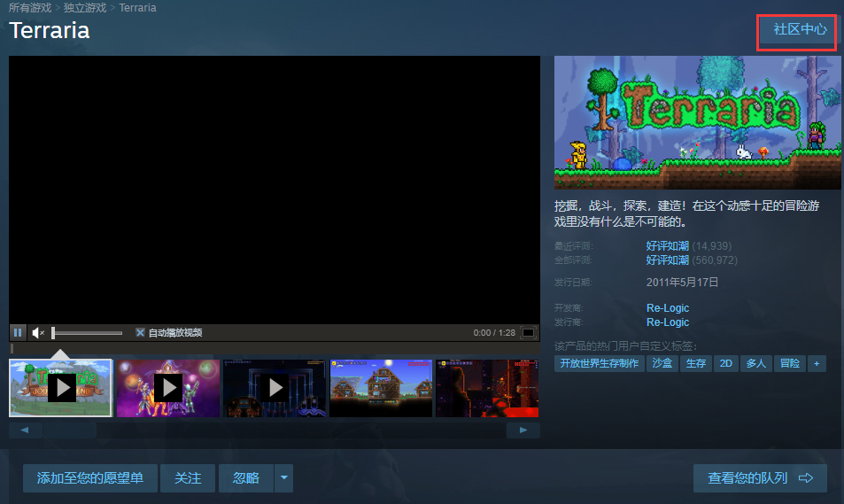Open the Terraria header capsule image
Screen dimensions: 844x504
point(698,122)
